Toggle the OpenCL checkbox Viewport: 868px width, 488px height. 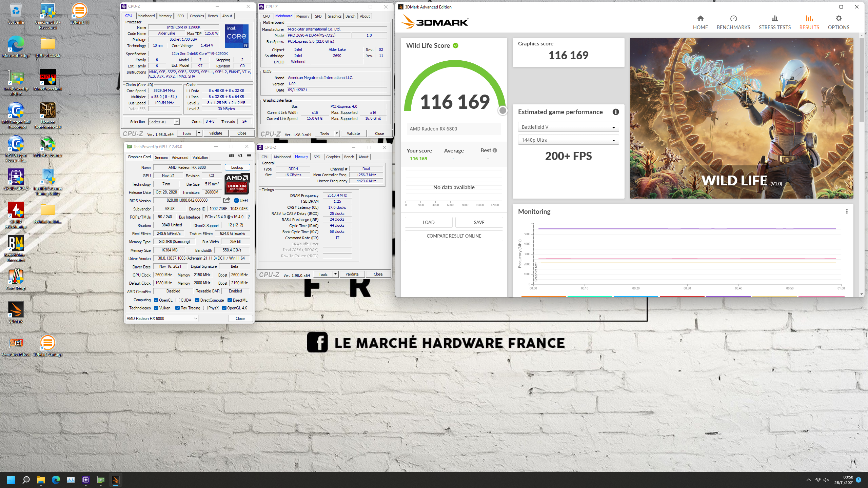[x=156, y=300]
